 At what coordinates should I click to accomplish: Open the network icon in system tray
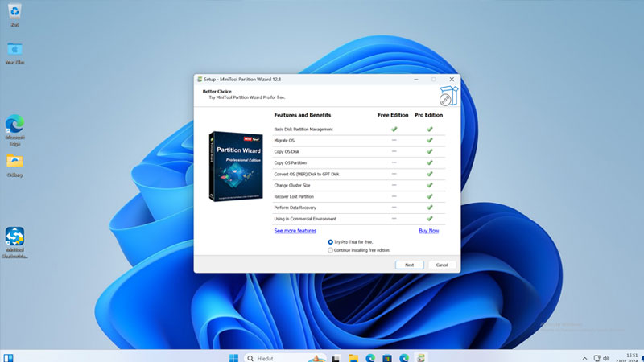tap(597, 358)
